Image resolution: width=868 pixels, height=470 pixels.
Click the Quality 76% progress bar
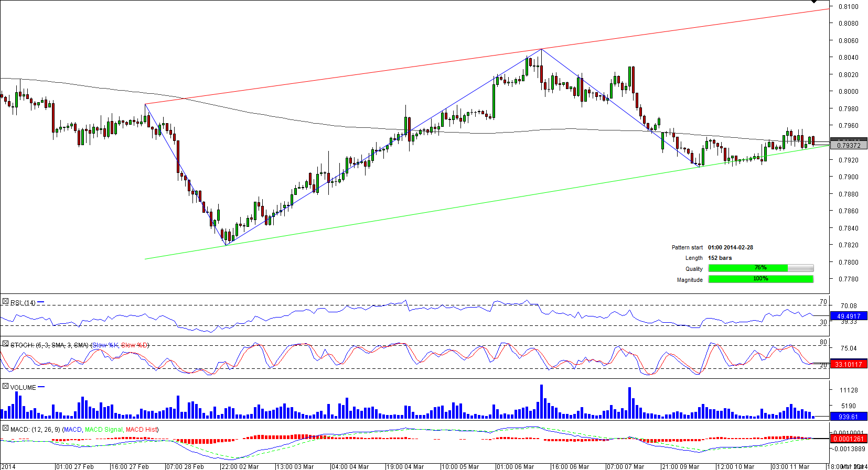[760, 268]
